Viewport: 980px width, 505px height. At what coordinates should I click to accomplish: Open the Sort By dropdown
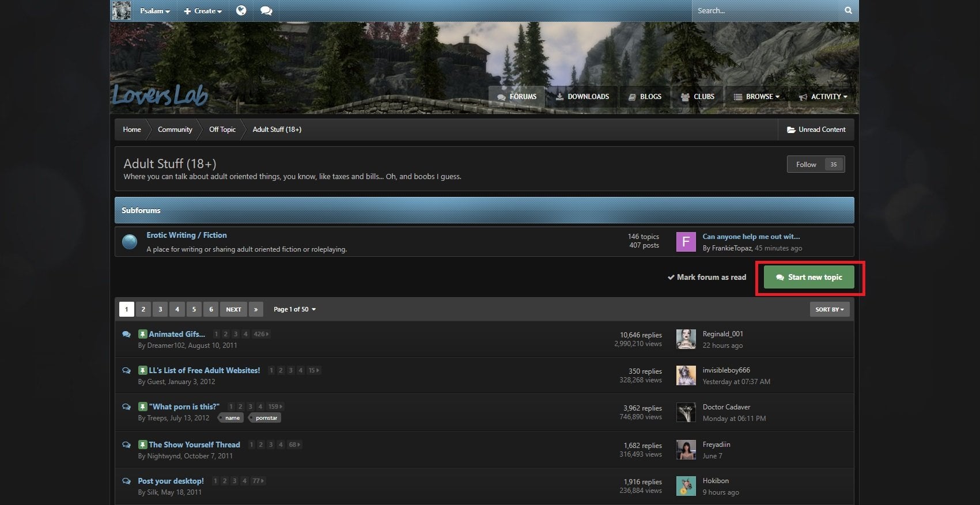(829, 309)
